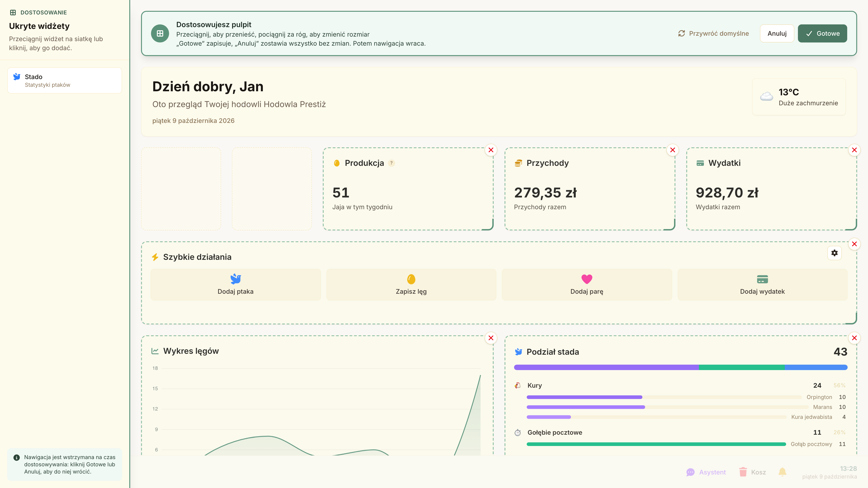Click the date piątek 9 października 2026
Screen dimensions: 868x488
pyautogui.click(x=193, y=121)
